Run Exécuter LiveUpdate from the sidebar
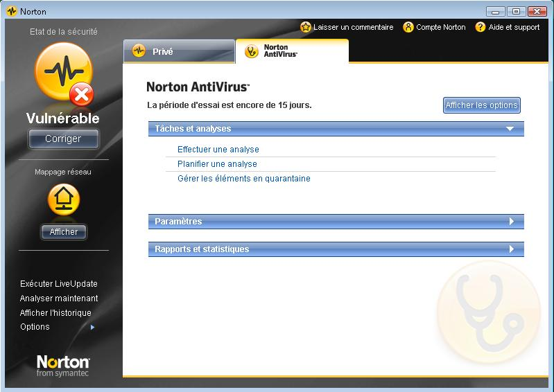 click(59, 284)
